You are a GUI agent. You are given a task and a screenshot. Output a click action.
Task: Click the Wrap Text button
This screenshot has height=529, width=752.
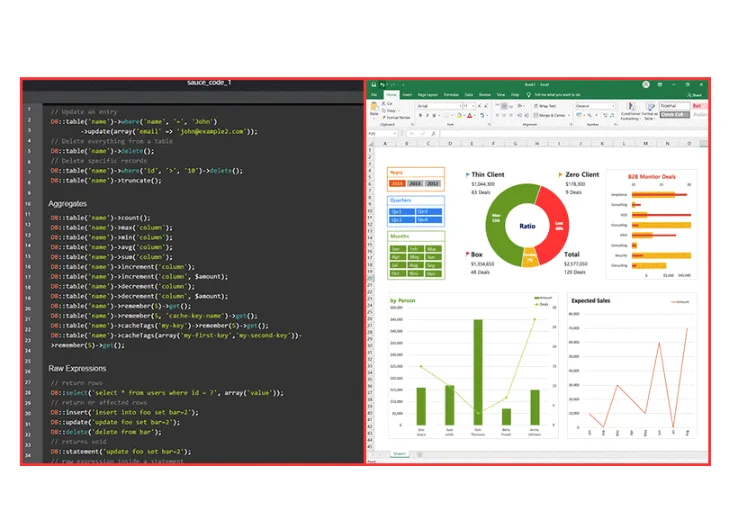(543, 106)
